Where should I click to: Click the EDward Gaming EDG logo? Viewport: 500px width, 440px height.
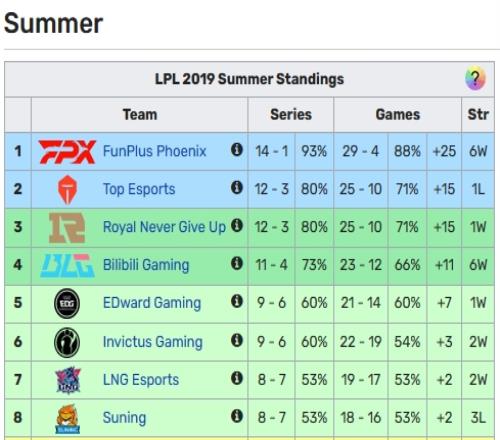coord(67,303)
